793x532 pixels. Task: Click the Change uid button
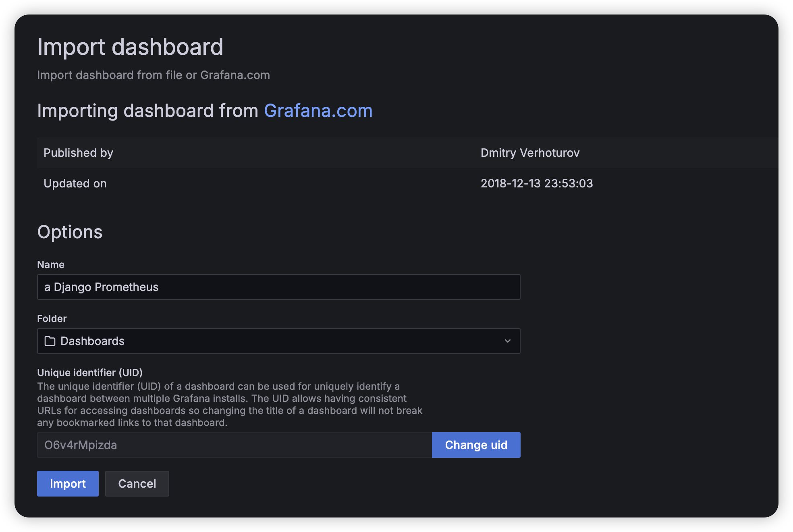click(476, 445)
